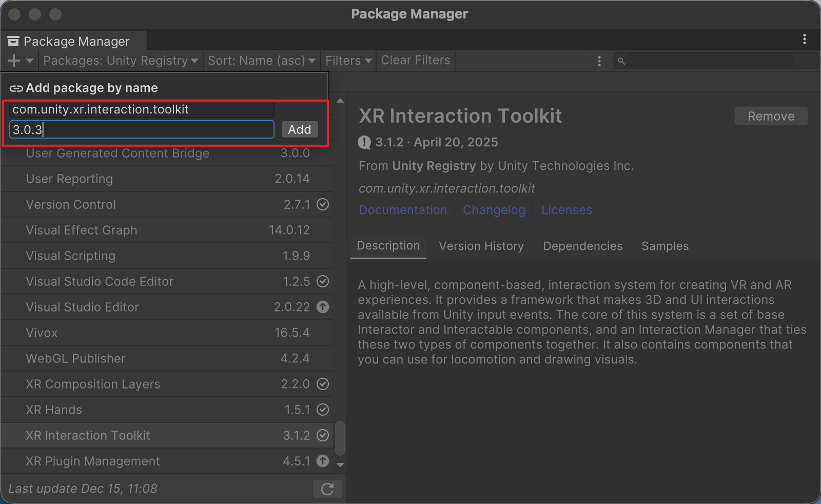Click the Visual Studio Editor update arrow icon
The height and width of the screenshot is (504, 821).
(x=323, y=307)
